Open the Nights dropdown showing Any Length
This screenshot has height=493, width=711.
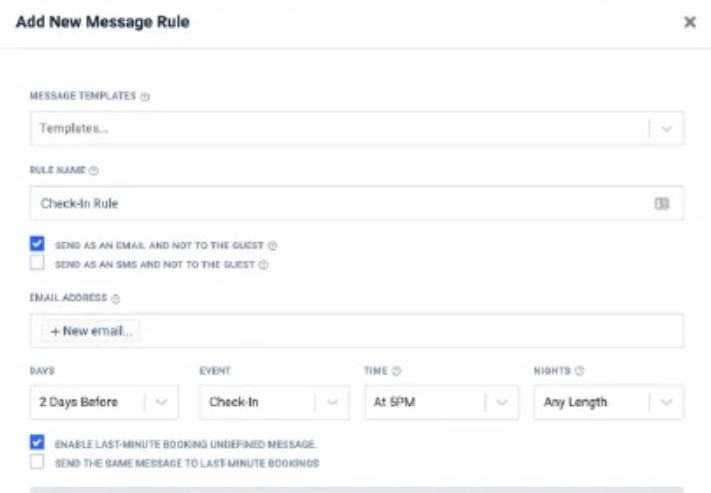609,402
